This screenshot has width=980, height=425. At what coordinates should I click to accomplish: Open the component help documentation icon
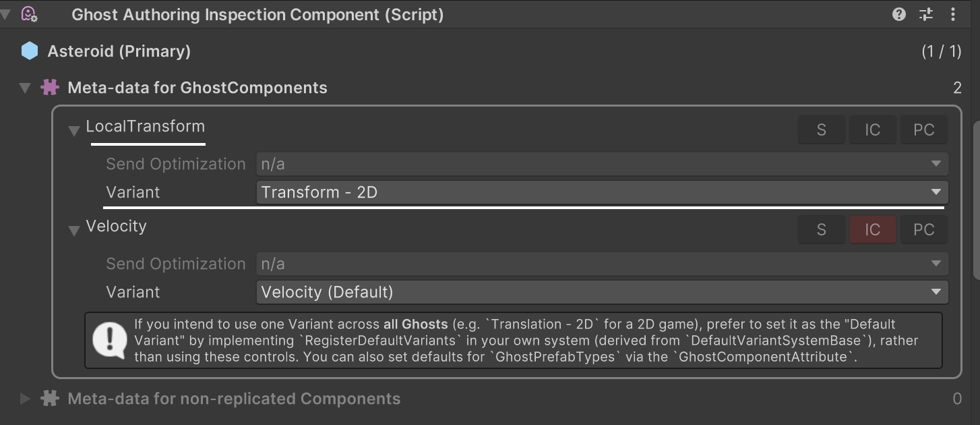point(898,13)
